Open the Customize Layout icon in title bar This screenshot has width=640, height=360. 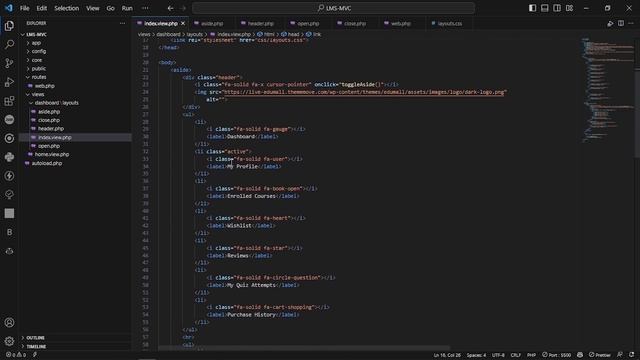[x=569, y=8]
